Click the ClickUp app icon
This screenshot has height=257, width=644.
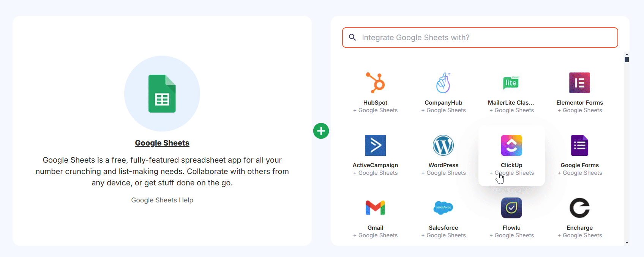tap(511, 145)
